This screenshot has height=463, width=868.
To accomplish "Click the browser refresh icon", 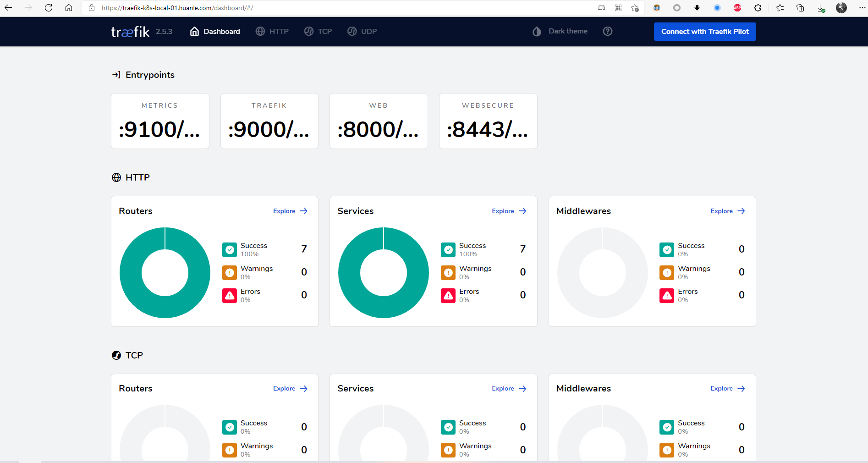I will tap(49, 8).
